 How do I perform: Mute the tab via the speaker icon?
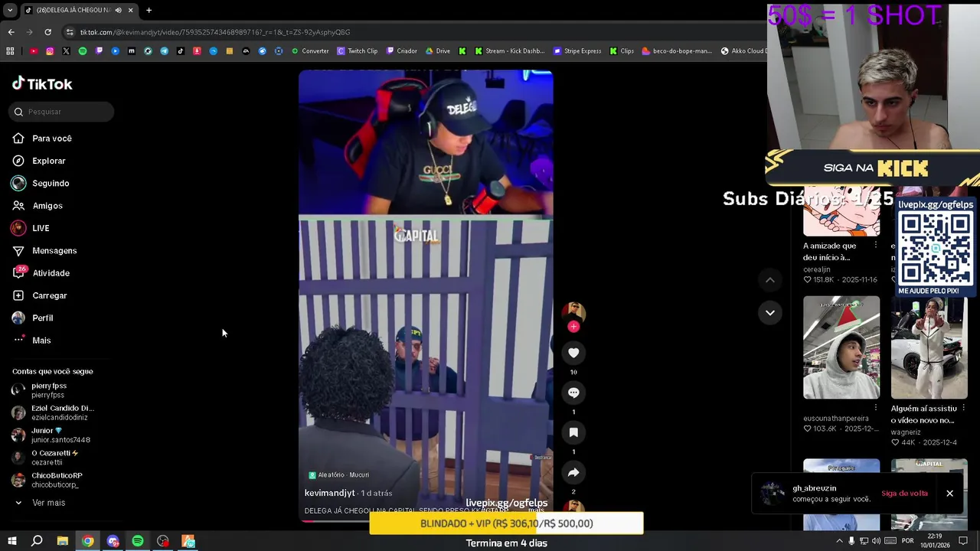tap(118, 10)
